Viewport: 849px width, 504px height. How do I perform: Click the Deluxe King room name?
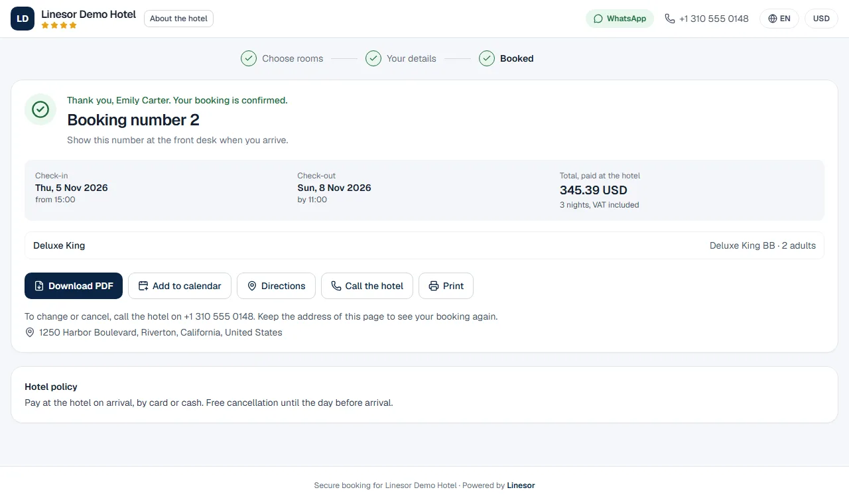[59, 245]
